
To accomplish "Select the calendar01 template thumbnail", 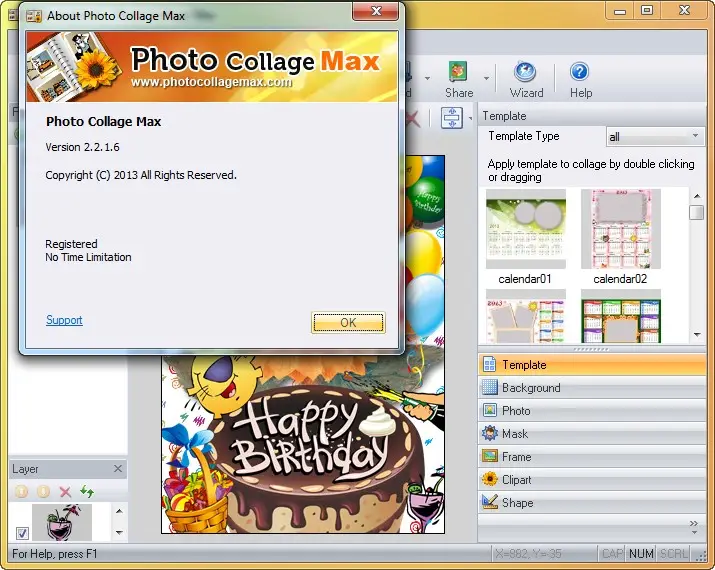I will coord(526,229).
